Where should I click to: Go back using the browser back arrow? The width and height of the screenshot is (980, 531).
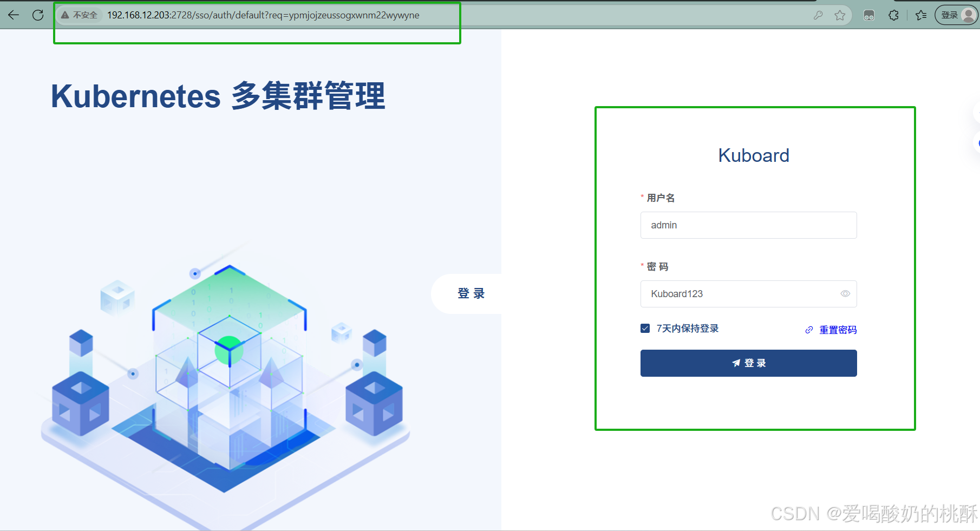(x=14, y=15)
